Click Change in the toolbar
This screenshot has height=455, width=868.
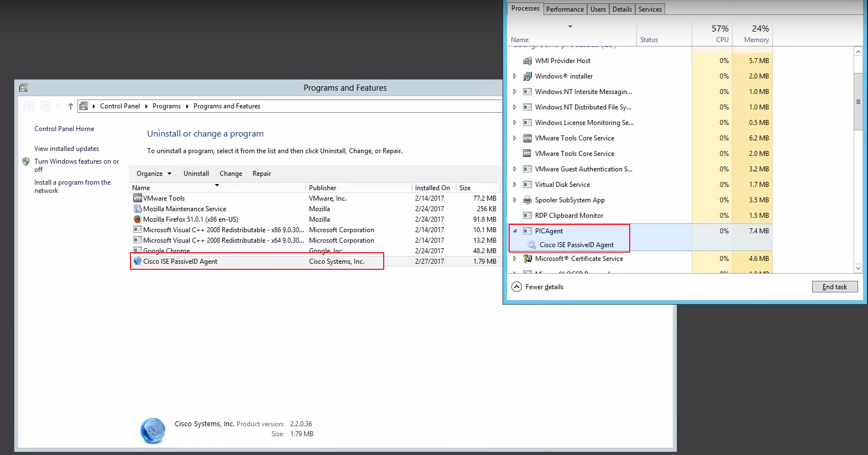[x=231, y=174]
